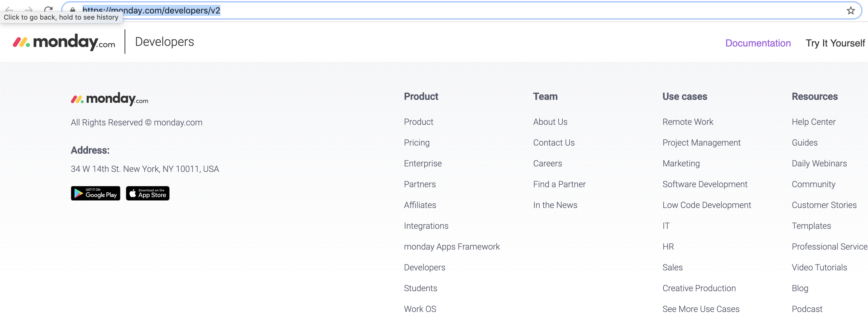Open the Product footer link
Viewport: 868px width, 334px height.
[418, 122]
